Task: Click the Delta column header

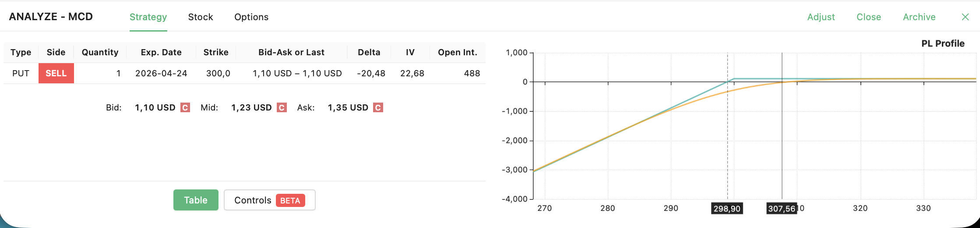Action: (x=369, y=52)
